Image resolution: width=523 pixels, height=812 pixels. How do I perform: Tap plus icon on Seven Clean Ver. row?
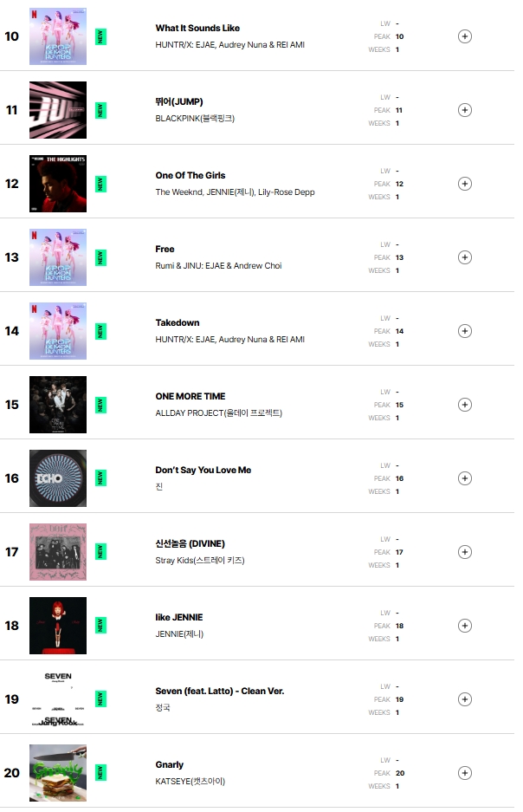465,699
